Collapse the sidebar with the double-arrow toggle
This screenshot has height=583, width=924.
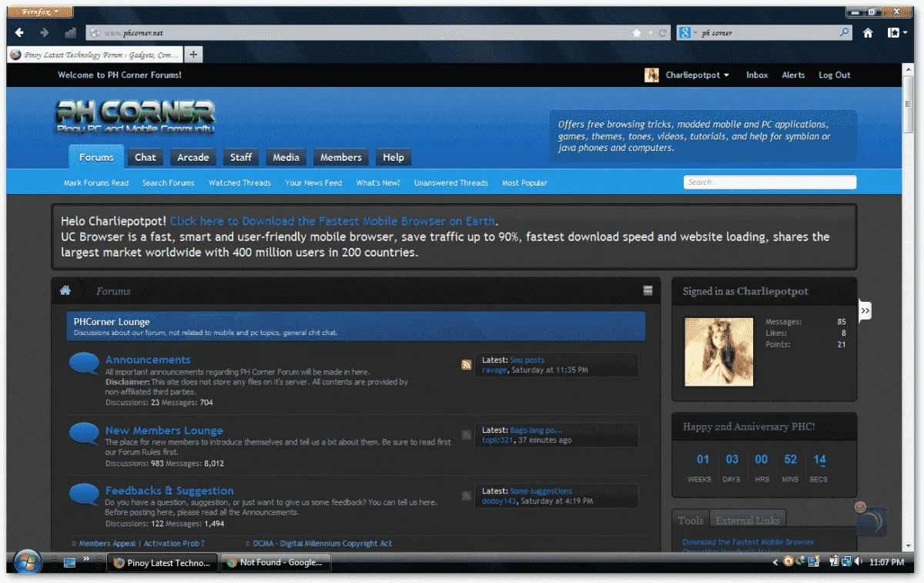(865, 310)
